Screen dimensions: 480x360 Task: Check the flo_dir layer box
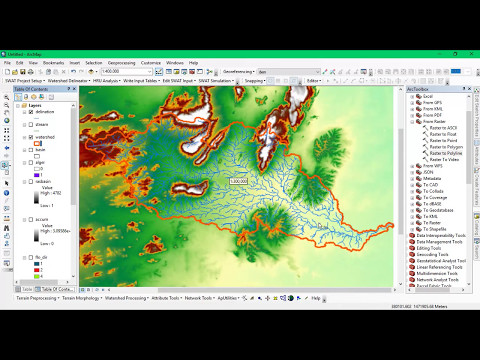31,257
